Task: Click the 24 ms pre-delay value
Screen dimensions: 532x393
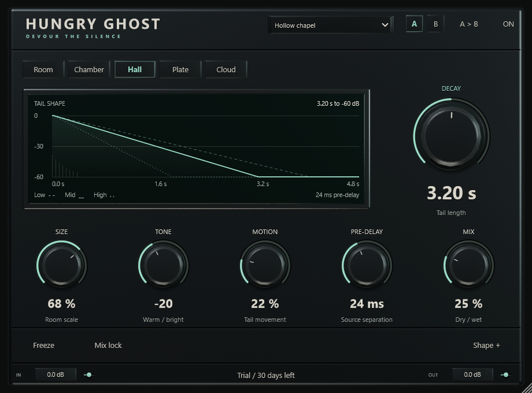Action: click(367, 303)
